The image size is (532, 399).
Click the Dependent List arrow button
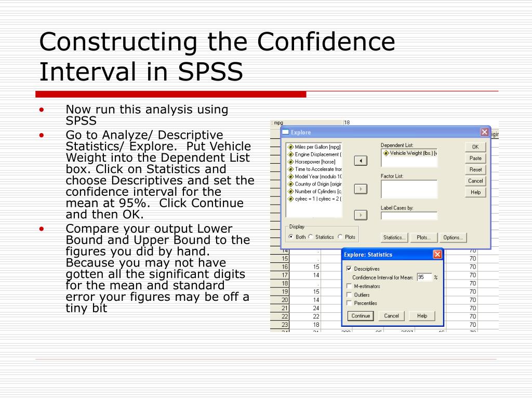tap(361, 161)
